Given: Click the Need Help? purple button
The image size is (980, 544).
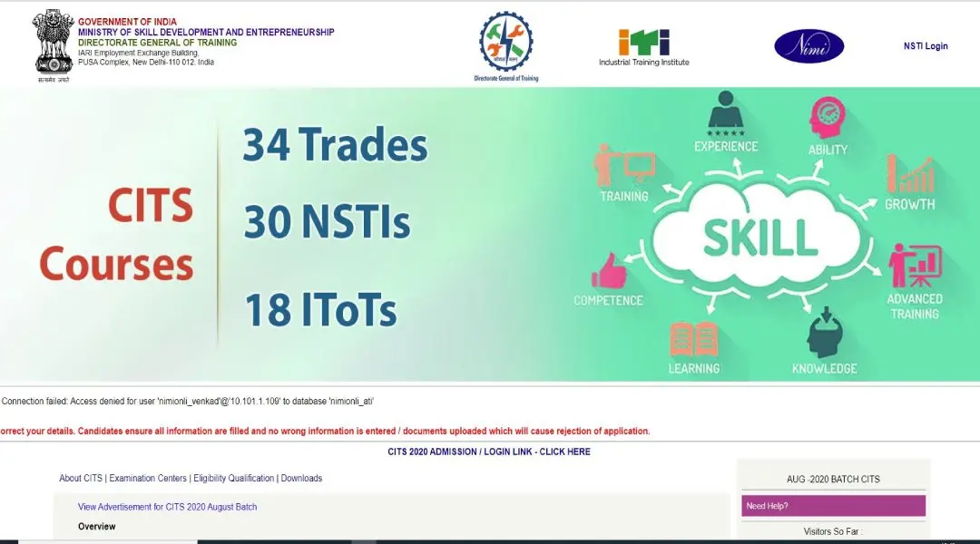Looking at the screenshot, I should (x=832, y=506).
